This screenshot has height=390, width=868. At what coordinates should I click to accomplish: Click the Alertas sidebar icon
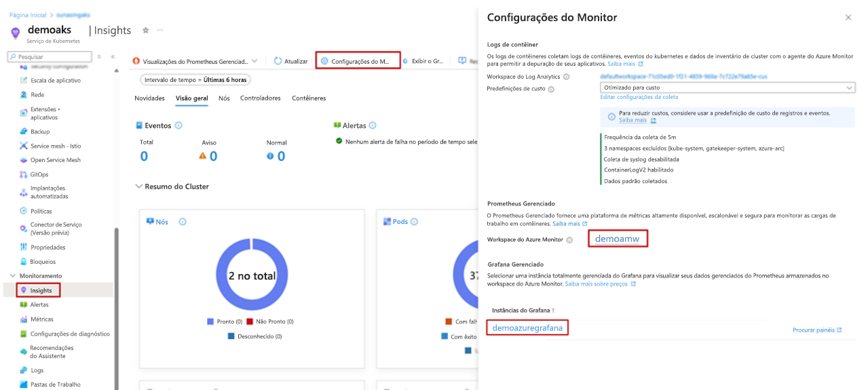coord(24,305)
